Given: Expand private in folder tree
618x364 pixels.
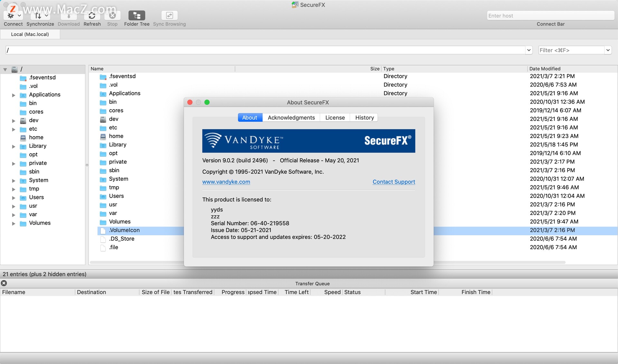Looking at the screenshot, I should tap(14, 163).
